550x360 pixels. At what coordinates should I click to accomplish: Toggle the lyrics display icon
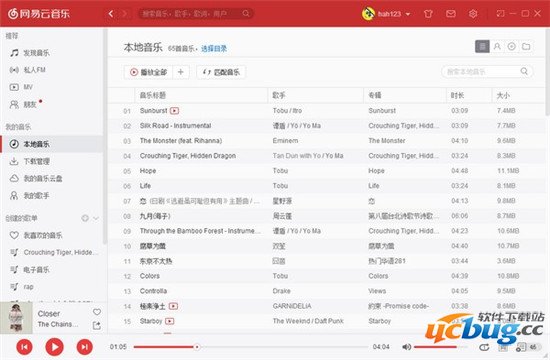coord(503,347)
